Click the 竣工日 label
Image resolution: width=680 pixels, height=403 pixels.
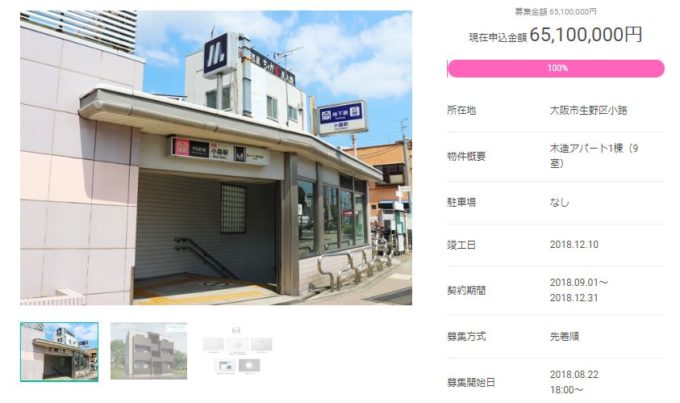click(x=461, y=245)
